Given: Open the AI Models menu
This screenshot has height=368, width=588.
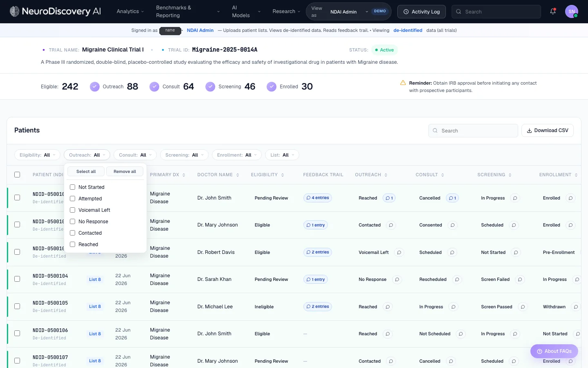Looking at the screenshot, I should coord(246,11).
